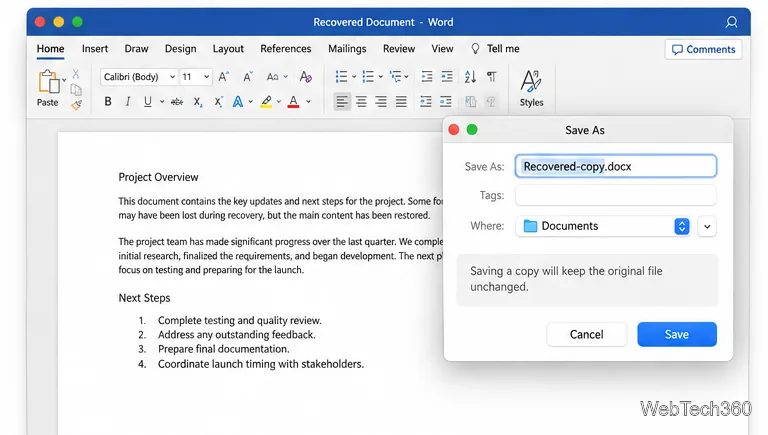Image resolution: width=768 pixels, height=435 pixels.
Task: Apply subscript formatting
Action: click(x=197, y=102)
